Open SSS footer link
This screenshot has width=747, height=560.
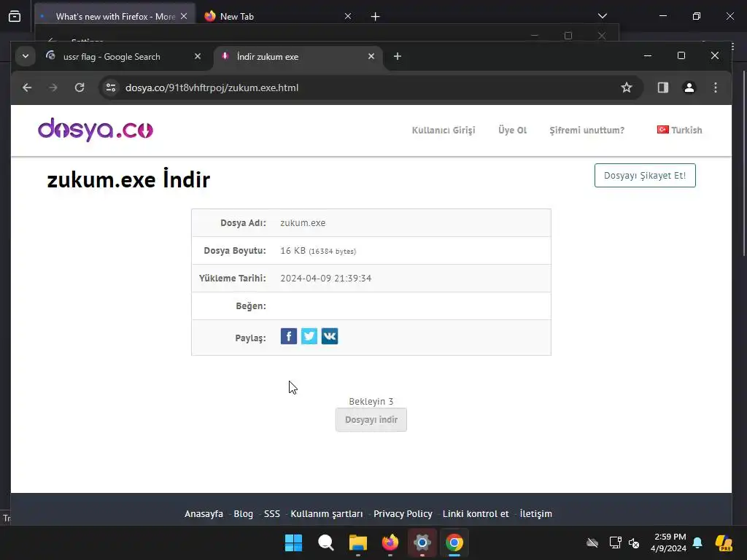click(272, 514)
